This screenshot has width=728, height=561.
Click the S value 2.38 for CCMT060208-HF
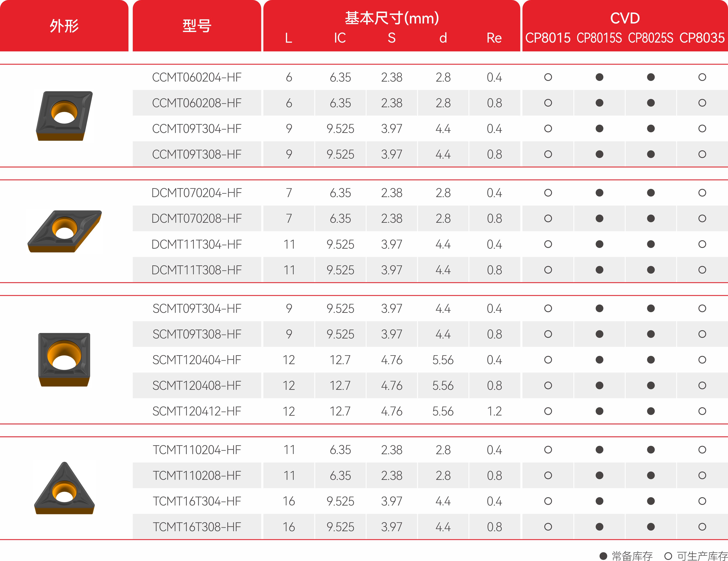pos(392,103)
